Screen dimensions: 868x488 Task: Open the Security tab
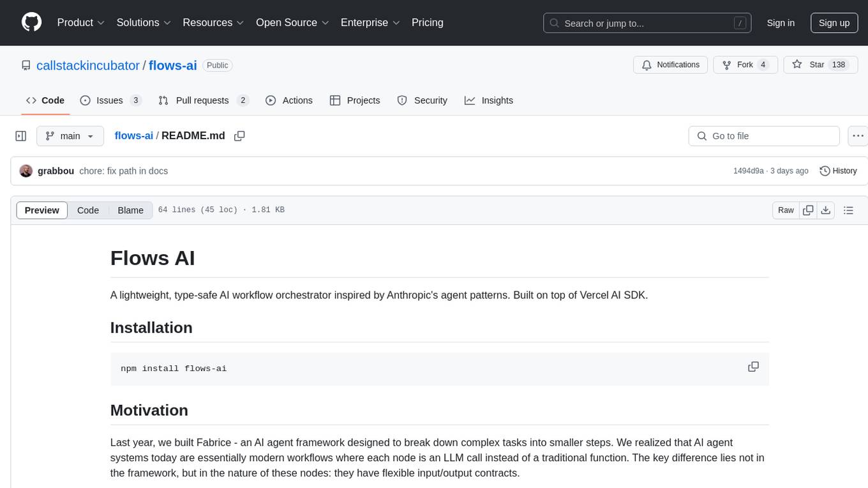pos(423,100)
